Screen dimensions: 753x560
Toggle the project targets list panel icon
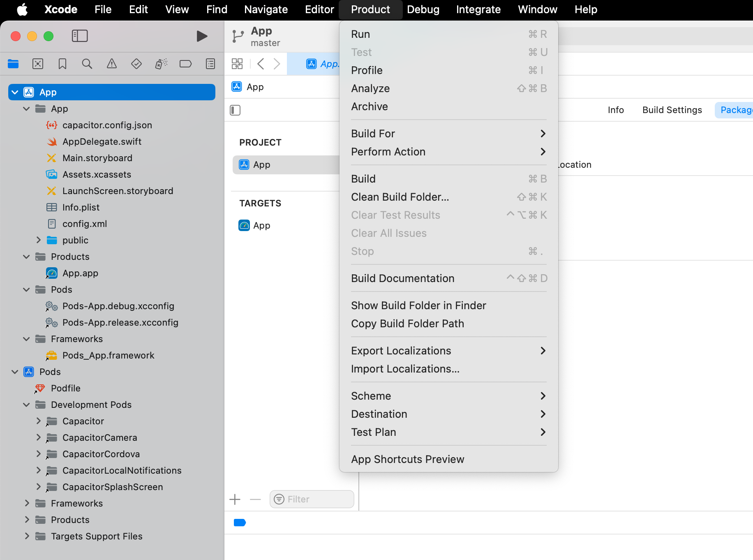[235, 110]
